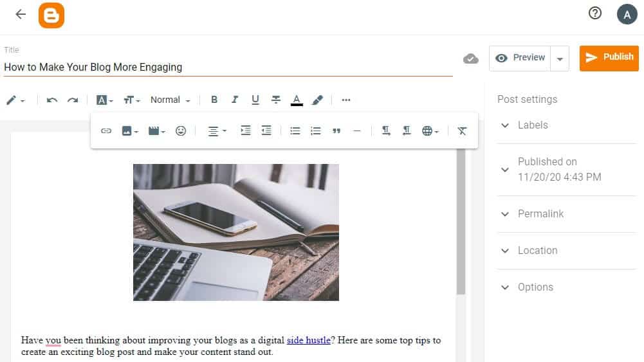Set right-to-left text direction
The image size is (644, 362).
coord(407,131)
